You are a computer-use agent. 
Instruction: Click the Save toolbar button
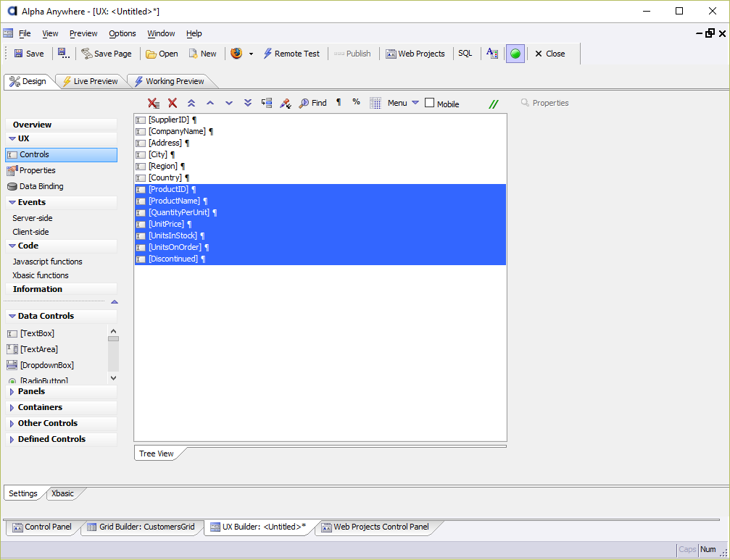[29, 54]
